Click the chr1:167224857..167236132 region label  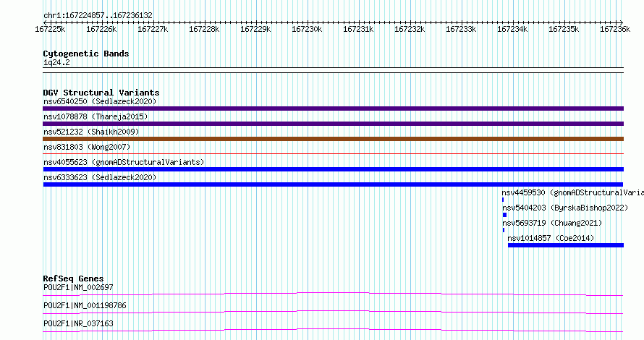click(98, 15)
